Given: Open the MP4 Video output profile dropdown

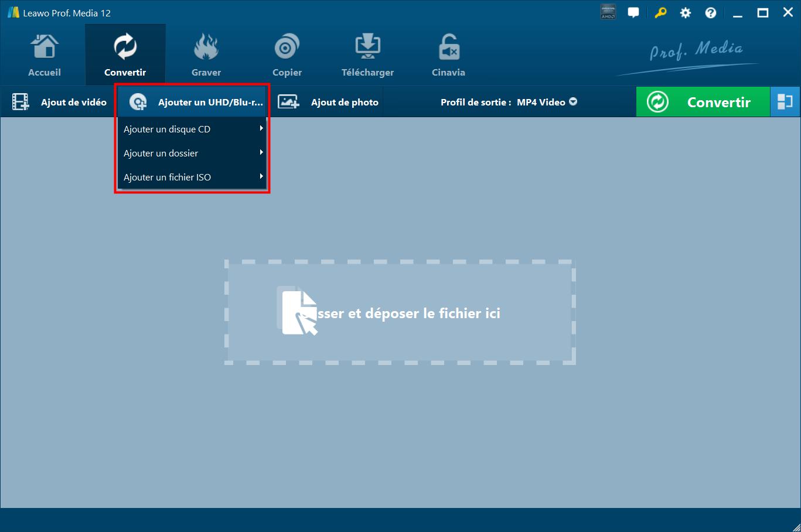Looking at the screenshot, I should pos(547,102).
